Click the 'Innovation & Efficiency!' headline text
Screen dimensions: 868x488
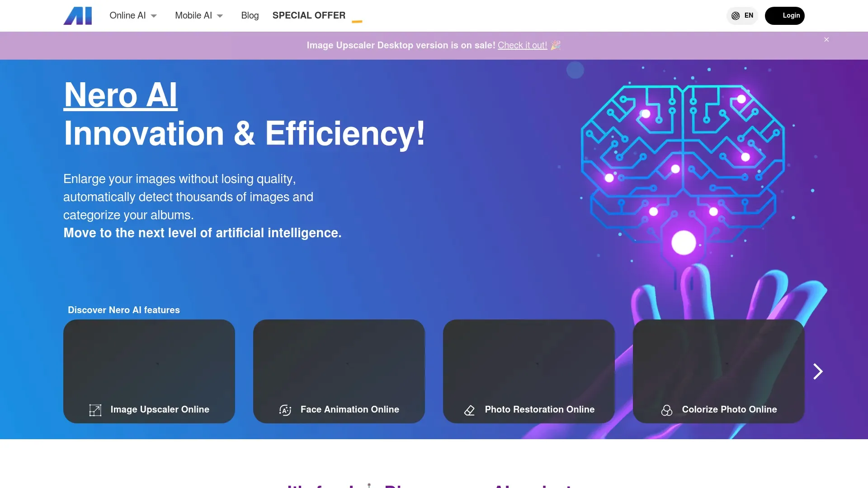(244, 134)
